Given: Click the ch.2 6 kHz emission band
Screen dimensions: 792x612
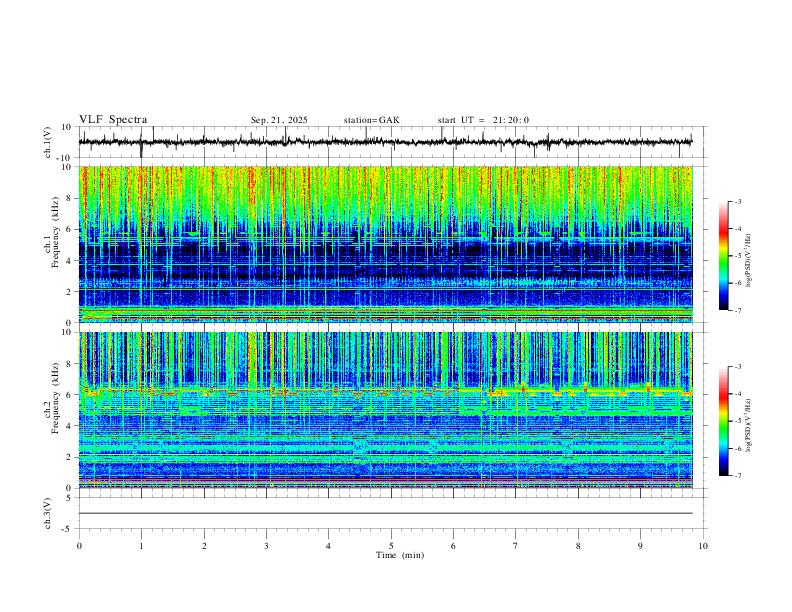Looking at the screenshot, I should [385, 391].
